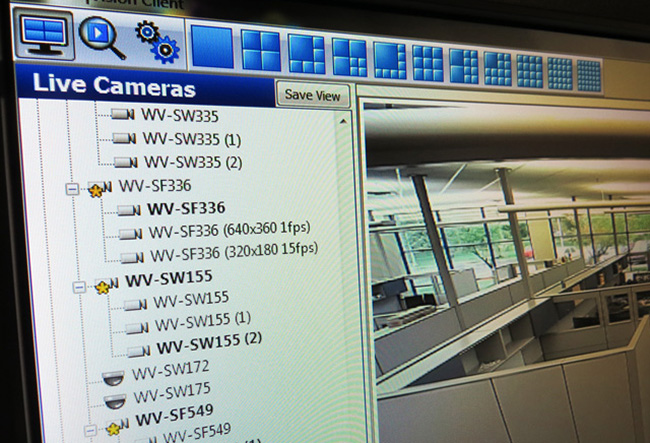
Task: Select the bold WV-SW155 parent camera
Action: point(169,278)
